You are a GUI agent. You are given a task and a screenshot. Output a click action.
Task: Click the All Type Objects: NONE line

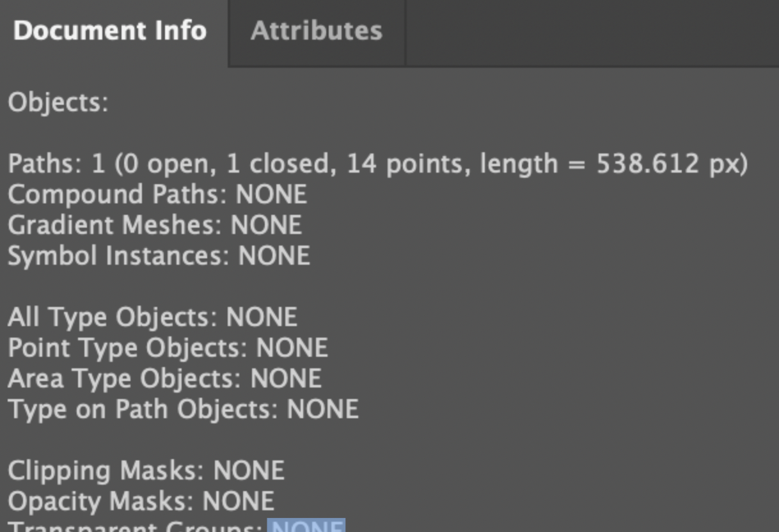click(x=152, y=317)
